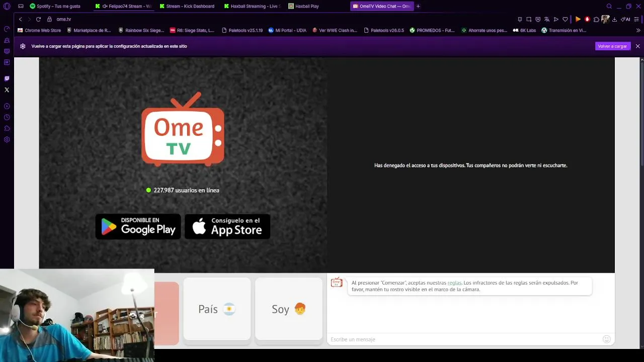
Task: Switch to the Haxball Streaming tab
Action: 252,6
